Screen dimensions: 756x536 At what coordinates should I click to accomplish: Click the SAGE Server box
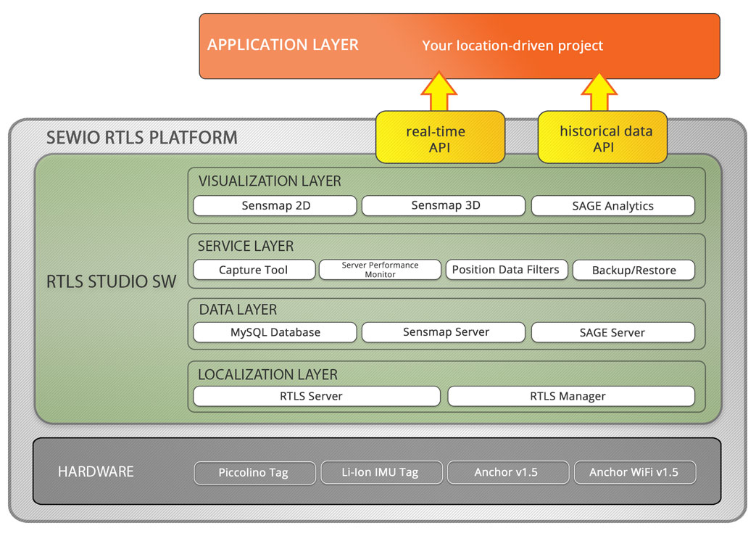pyautogui.click(x=613, y=332)
